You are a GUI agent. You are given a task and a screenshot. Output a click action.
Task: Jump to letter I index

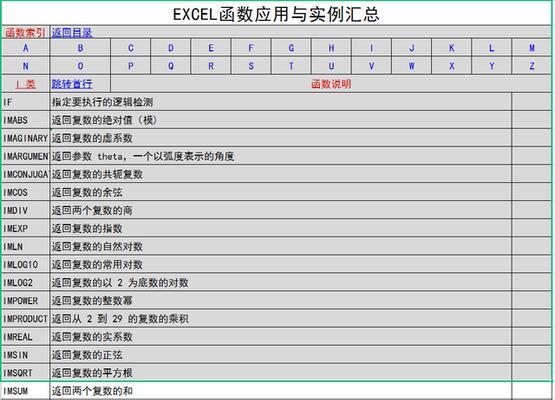pos(371,48)
